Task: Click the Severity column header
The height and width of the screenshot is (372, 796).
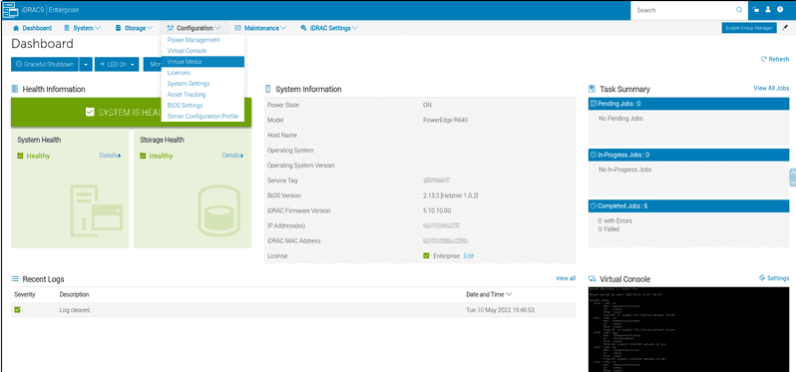Action: 24,294
